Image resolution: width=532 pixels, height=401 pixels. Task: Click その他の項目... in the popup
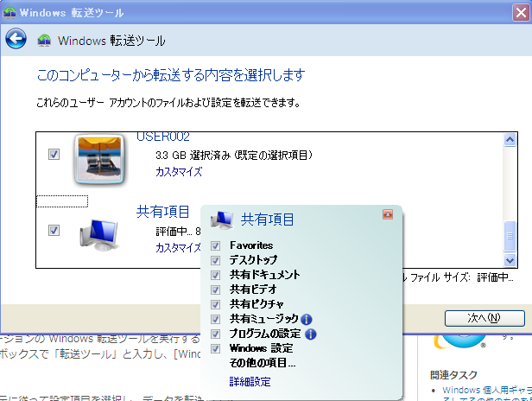tap(263, 363)
